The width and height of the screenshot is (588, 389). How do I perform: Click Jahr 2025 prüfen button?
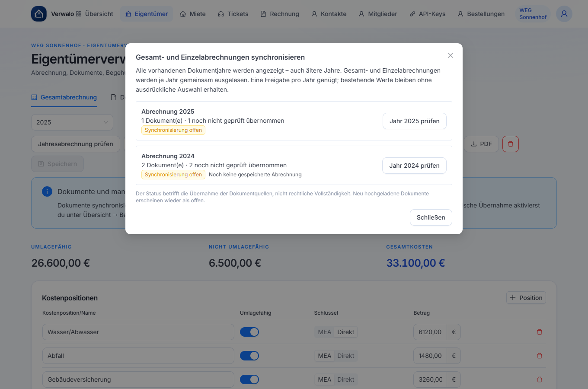[415, 121]
